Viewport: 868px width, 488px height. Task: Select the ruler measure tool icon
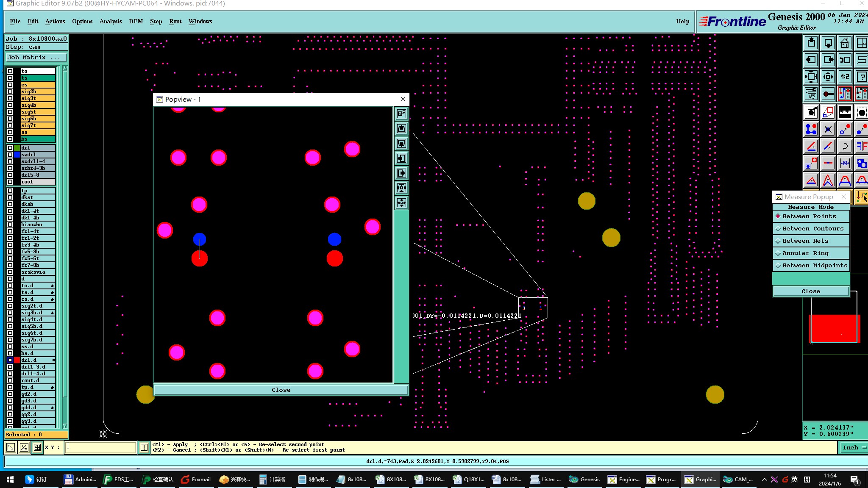(845, 112)
